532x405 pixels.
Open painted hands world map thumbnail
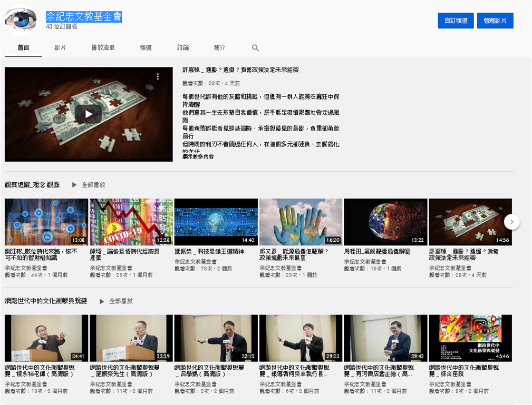coord(301,222)
